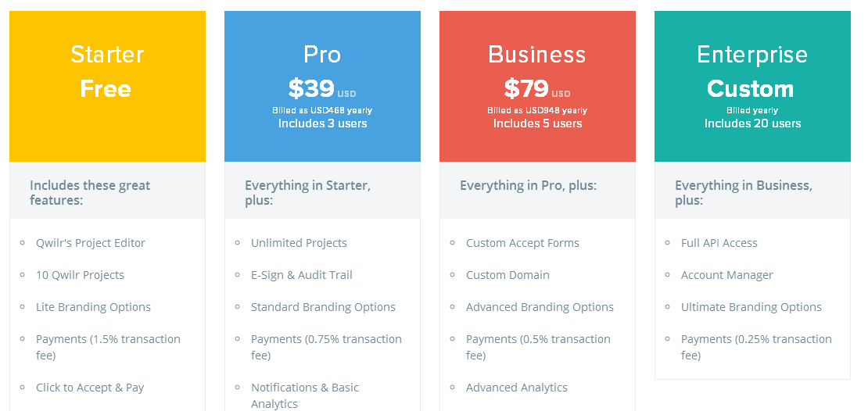Click Notifications & Basic Analytics item

click(305, 395)
